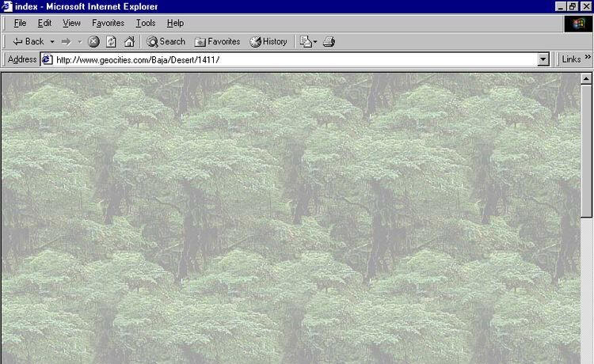Open the Favorites menu
Image resolution: width=594 pixels, height=364 pixels.
[108, 23]
